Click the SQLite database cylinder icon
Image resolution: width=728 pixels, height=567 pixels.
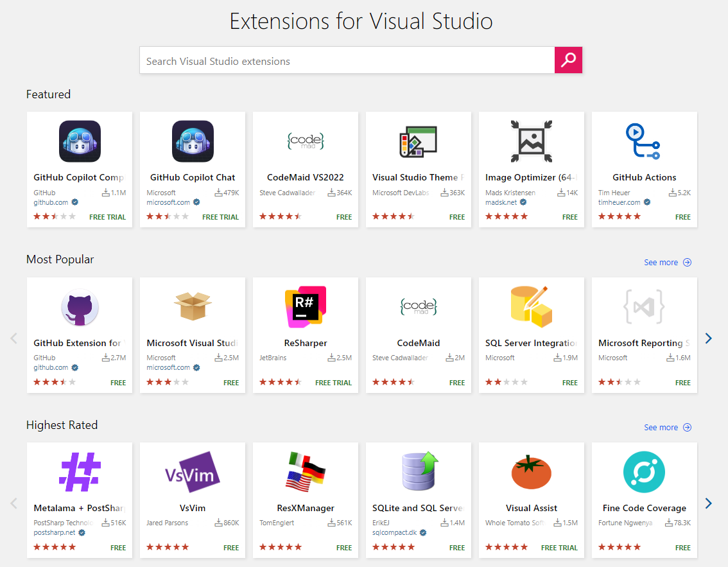tap(418, 471)
